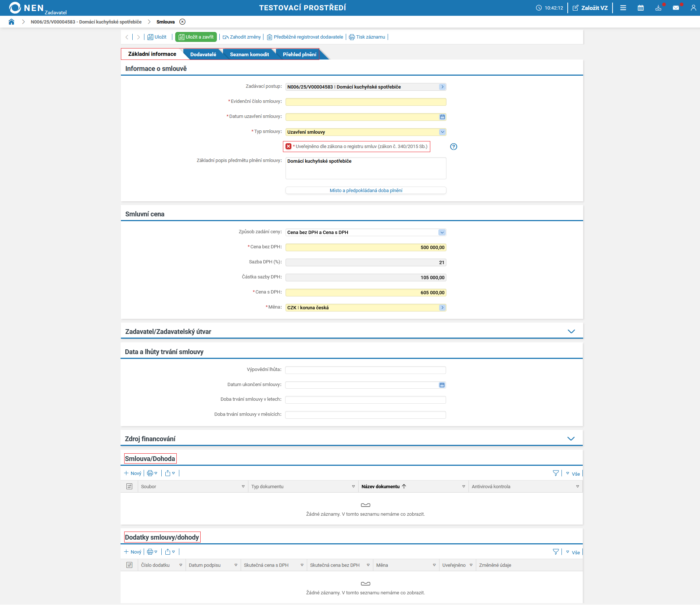Open the hamburger menu in header
Screen dimensions: 700x605
click(623, 8)
